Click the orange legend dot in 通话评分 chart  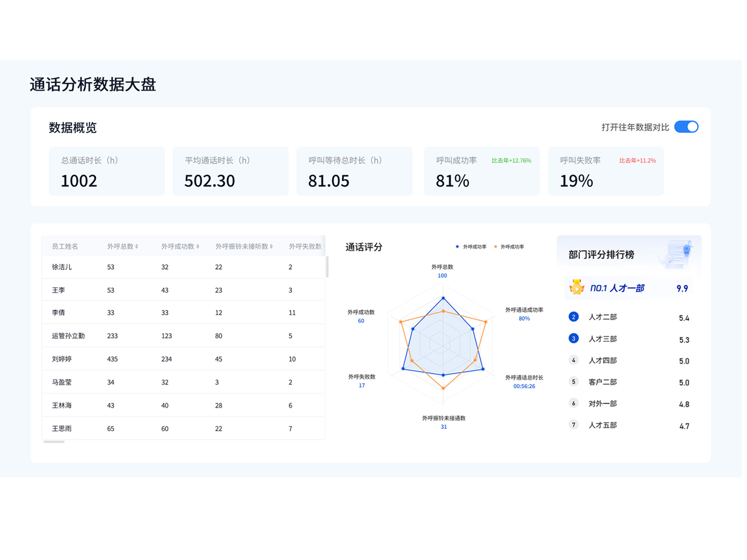coord(495,246)
